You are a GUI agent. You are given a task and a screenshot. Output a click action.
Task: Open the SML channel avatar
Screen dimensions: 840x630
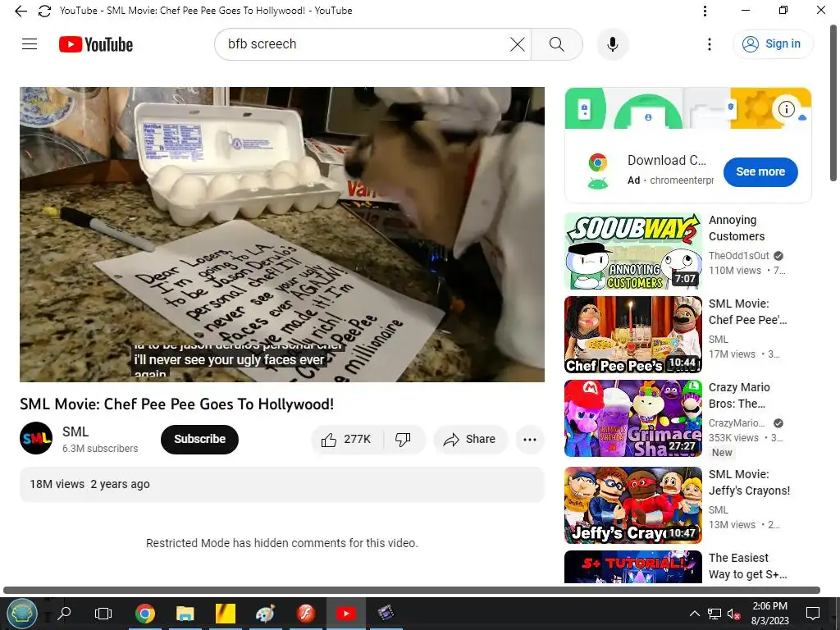pos(36,438)
